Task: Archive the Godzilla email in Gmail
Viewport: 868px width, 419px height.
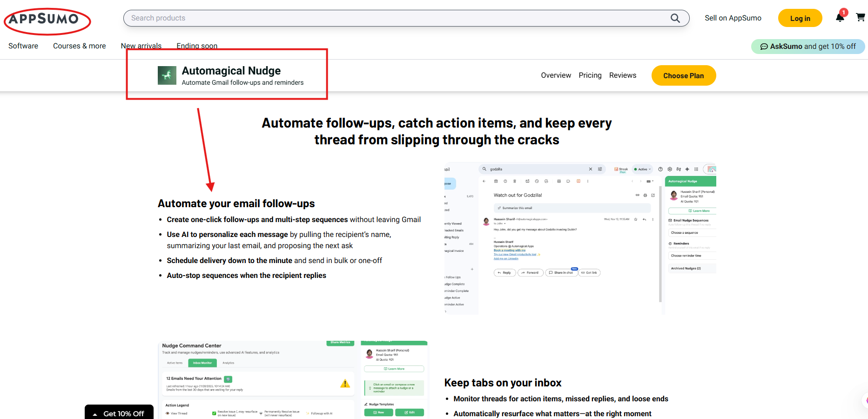Action: click(496, 181)
